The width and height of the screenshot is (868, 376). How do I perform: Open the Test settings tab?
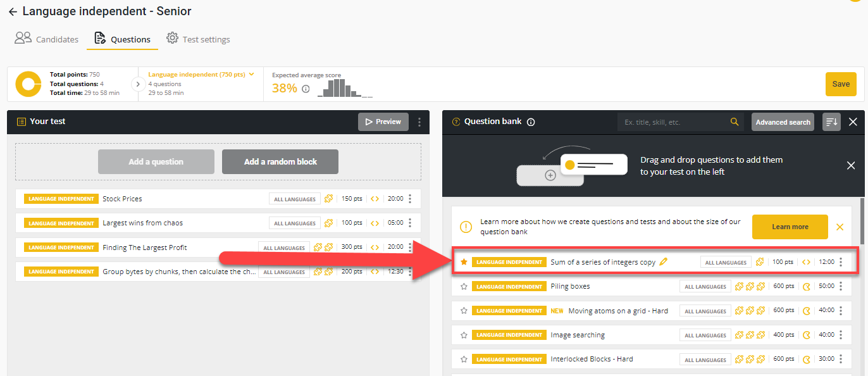pyautogui.click(x=198, y=39)
